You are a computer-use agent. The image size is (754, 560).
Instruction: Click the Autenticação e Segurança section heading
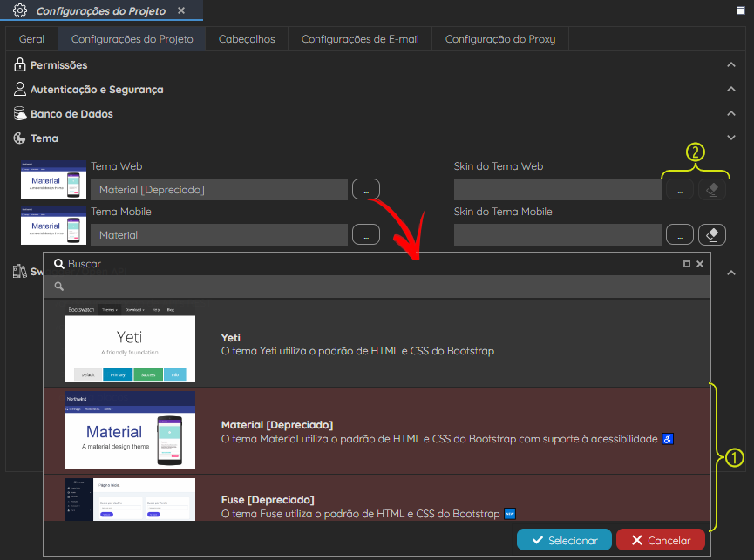(97, 90)
